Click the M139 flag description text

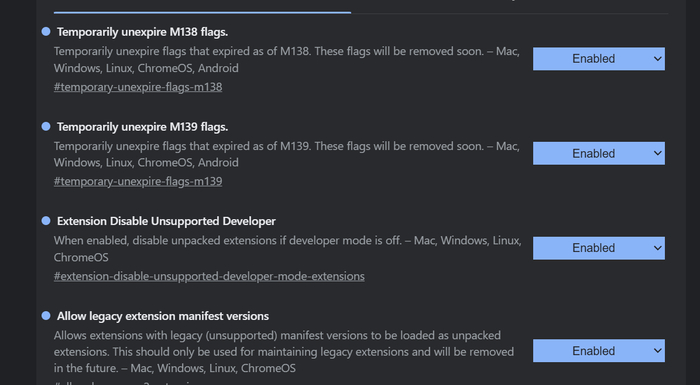tap(287, 154)
